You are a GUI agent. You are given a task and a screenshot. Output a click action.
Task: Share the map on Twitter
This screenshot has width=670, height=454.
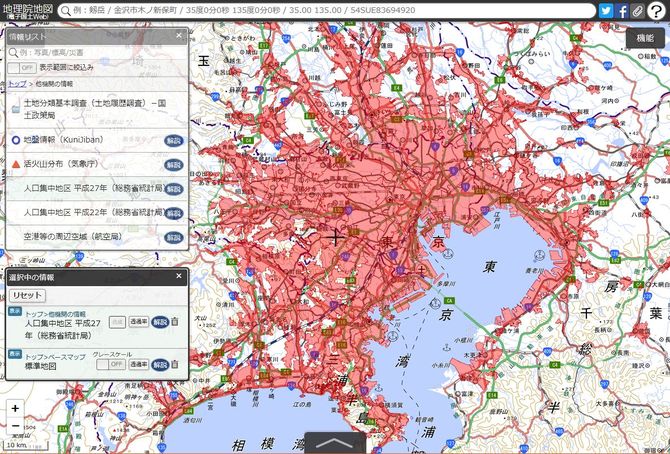tap(605, 10)
